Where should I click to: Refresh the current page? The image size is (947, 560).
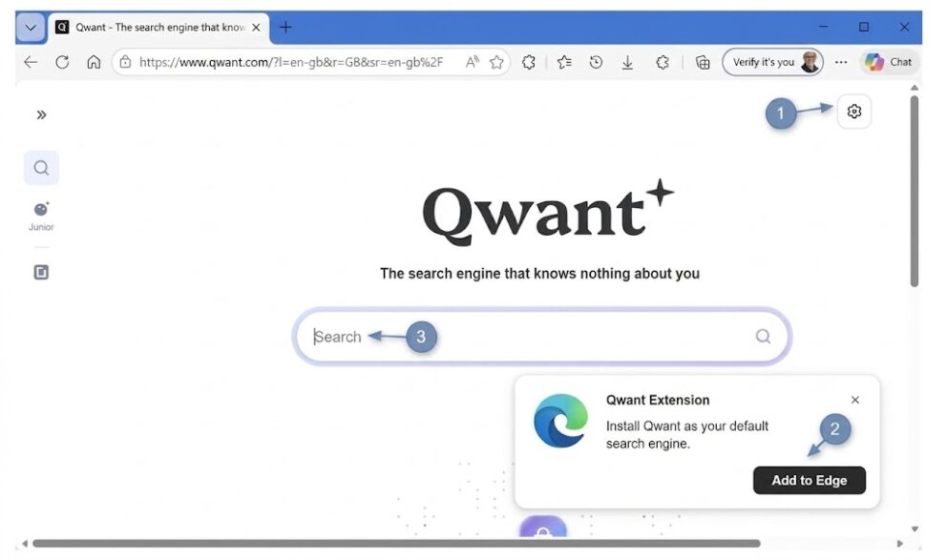click(x=62, y=62)
